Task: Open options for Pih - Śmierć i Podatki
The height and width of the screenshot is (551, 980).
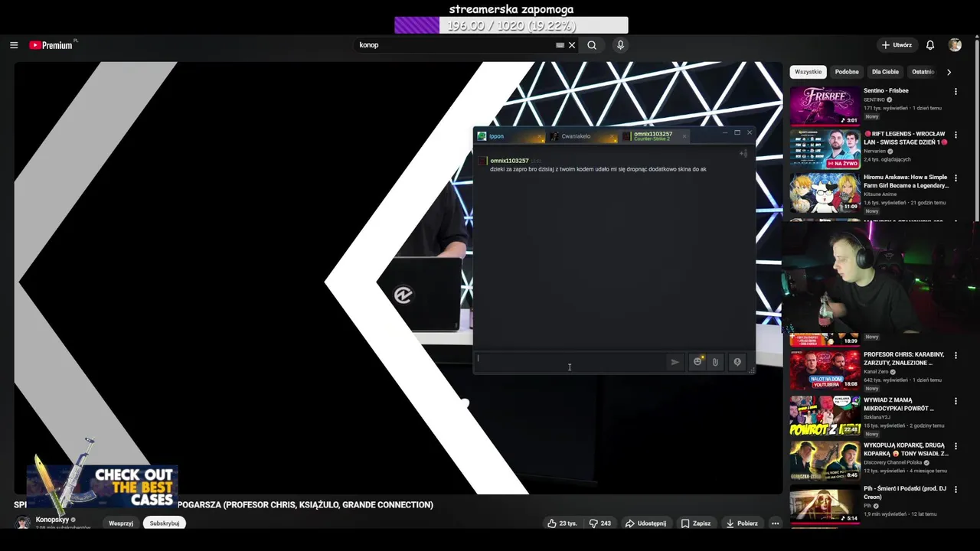Action: (955, 490)
